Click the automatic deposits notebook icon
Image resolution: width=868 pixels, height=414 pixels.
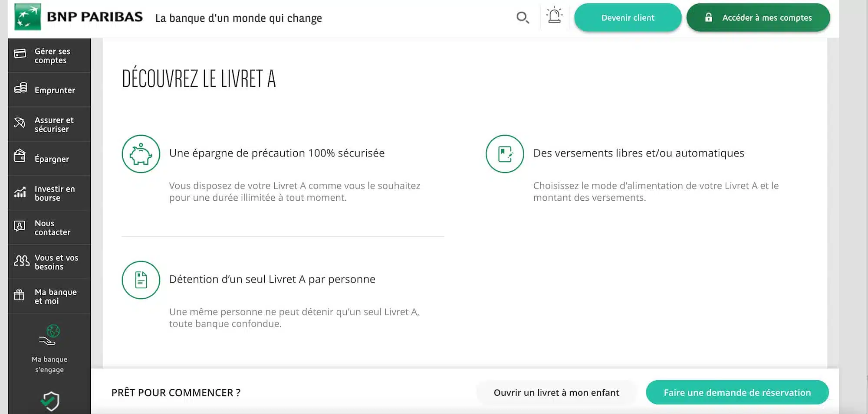505,154
